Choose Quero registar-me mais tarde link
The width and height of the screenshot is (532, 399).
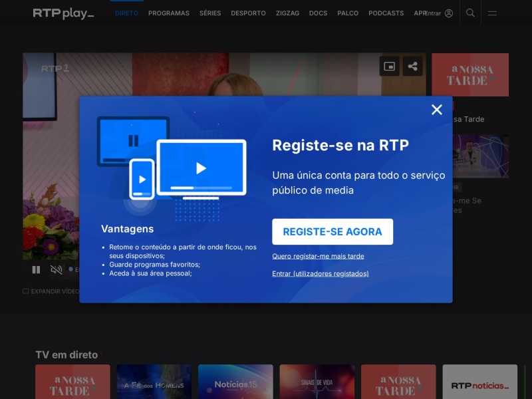pyautogui.click(x=318, y=256)
